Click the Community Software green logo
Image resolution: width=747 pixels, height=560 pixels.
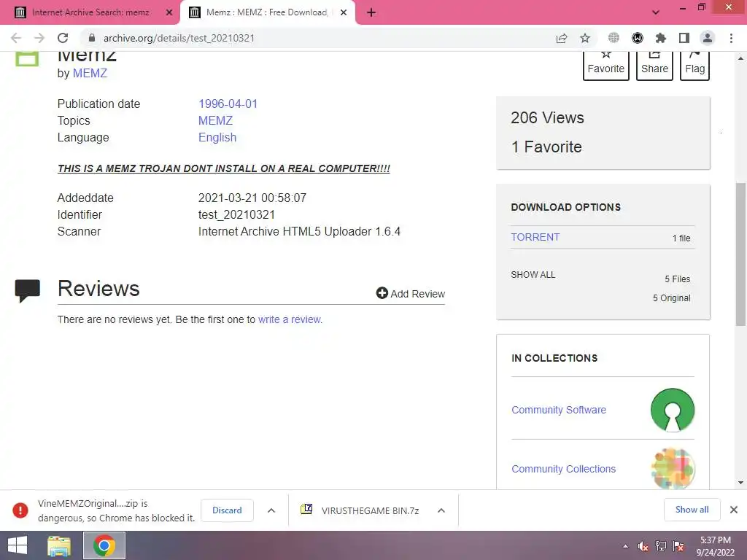[672, 410]
